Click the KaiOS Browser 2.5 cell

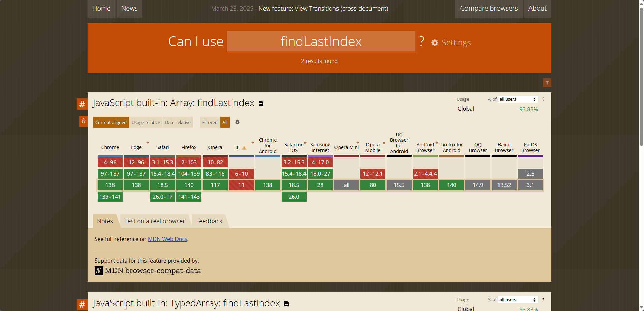pos(530,174)
